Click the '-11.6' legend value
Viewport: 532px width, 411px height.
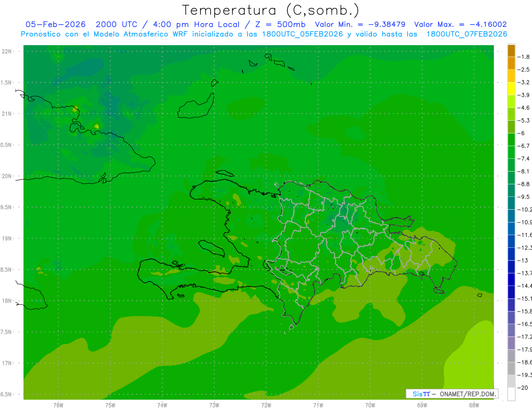(x=525, y=235)
